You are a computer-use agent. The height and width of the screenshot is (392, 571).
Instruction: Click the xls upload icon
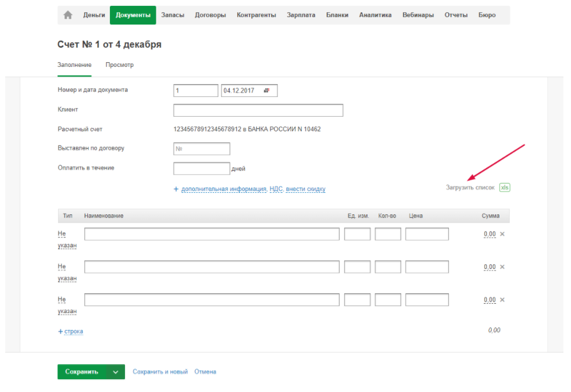tap(504, 188)
